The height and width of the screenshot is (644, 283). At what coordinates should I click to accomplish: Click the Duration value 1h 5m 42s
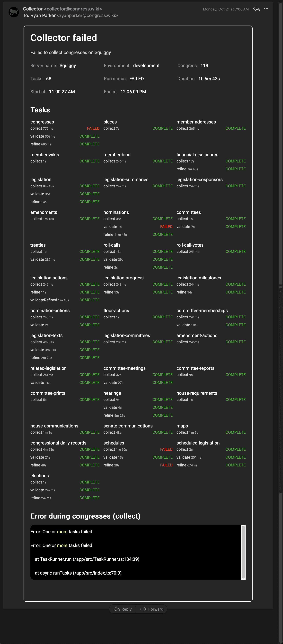click(209, 79)
